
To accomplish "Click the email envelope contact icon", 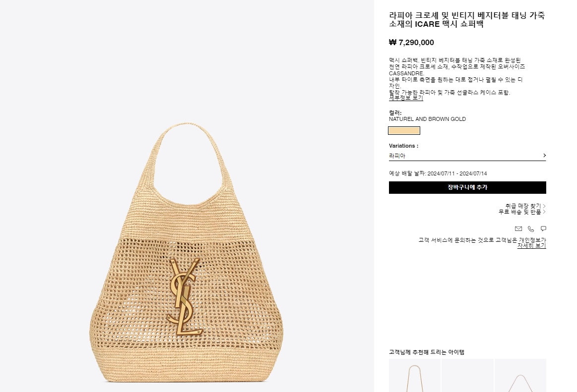I will tap(518, 229).
